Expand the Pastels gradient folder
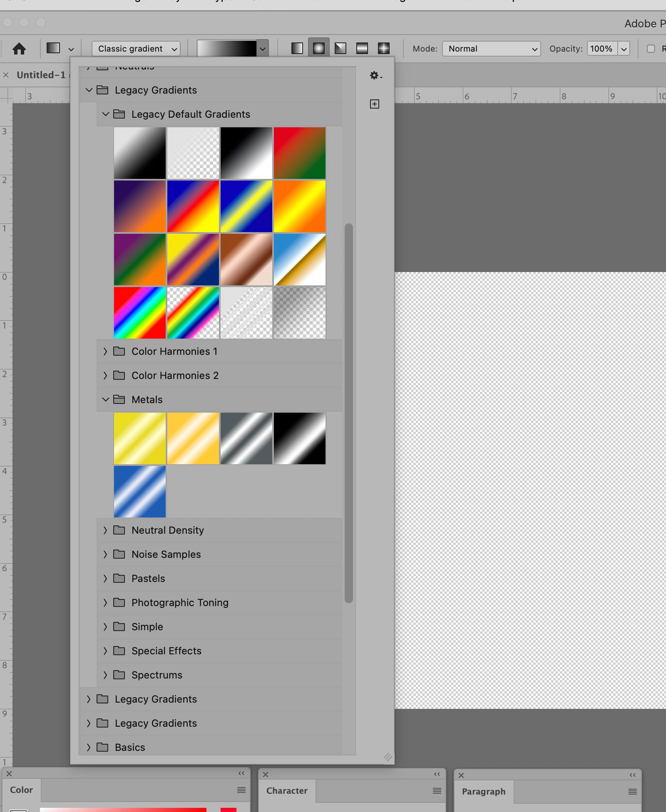 point(105,578)
